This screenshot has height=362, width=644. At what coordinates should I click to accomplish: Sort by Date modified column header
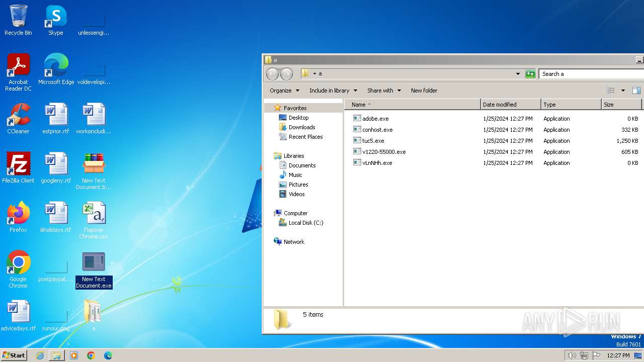511,105
